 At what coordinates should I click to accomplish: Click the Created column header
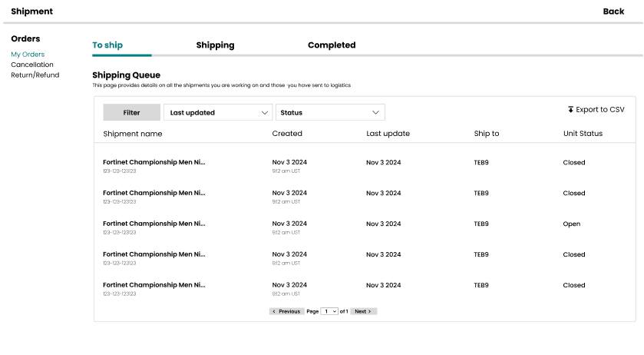[287, 134]
